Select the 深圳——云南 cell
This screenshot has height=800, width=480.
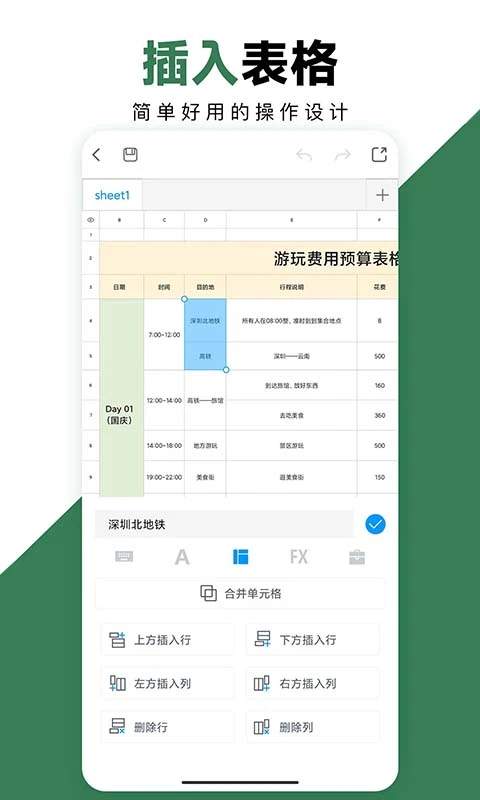(x=291, y=356)
